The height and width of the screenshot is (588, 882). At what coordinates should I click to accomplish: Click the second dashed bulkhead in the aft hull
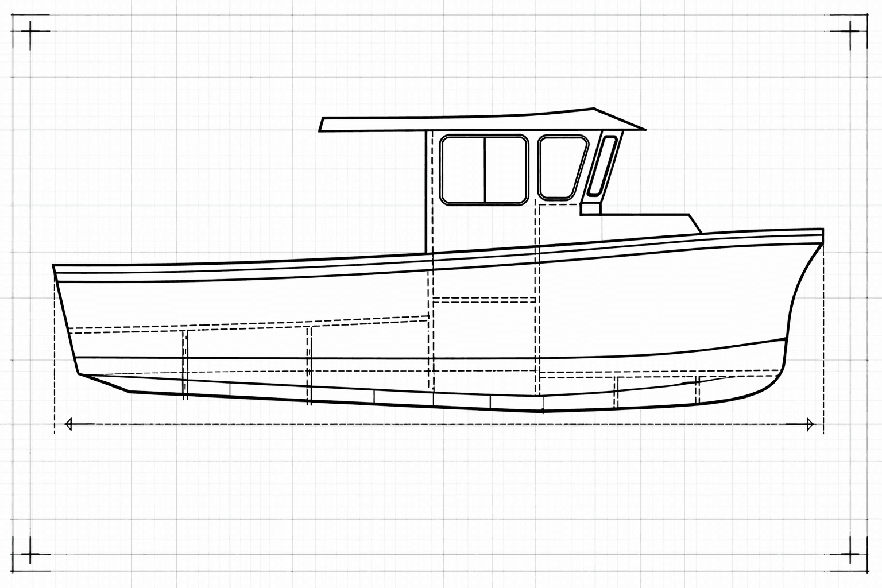tap(310, 365)
